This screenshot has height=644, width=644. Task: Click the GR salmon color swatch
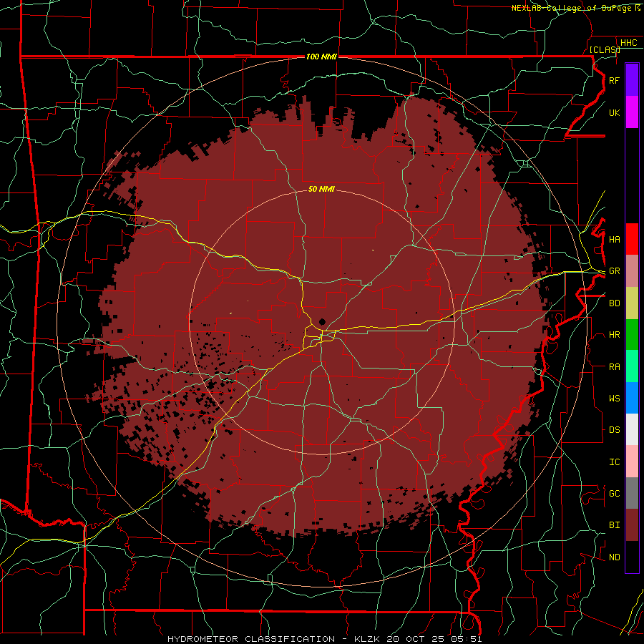click(x=632, y=271)
